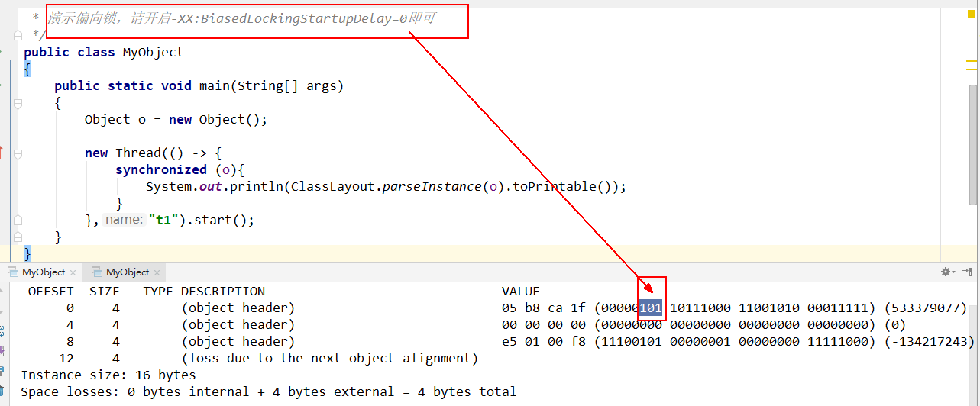Image resolution: width=980 pixels, height=406 pixels.
Task: Toggle soft-wrap icon in console toolbar
Action: coord(2,331)
